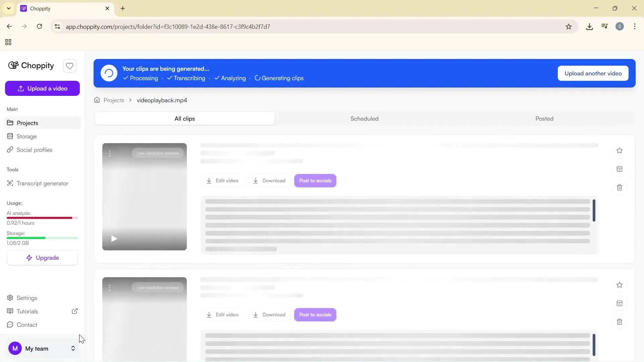Delete the second clip with the trash icon
Viewport: 644px width, 362px height.
point(619,321)
